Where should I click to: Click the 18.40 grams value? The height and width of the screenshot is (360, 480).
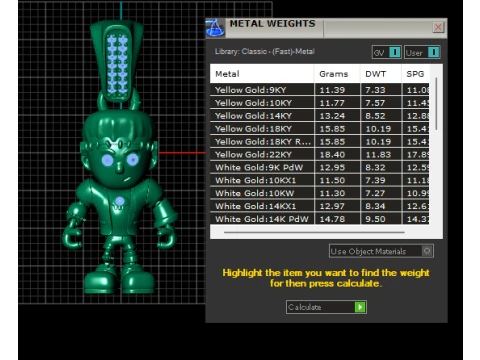[332, 155]
